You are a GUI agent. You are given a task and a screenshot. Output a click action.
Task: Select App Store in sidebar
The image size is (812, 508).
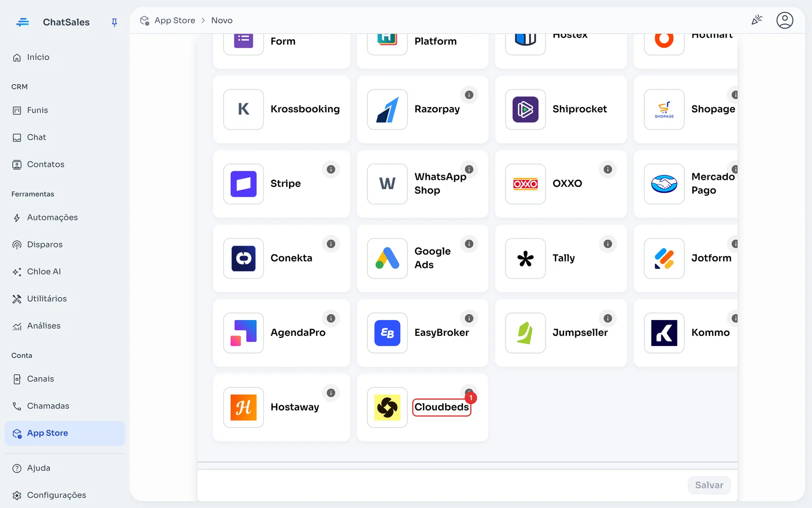click(64, 433)
